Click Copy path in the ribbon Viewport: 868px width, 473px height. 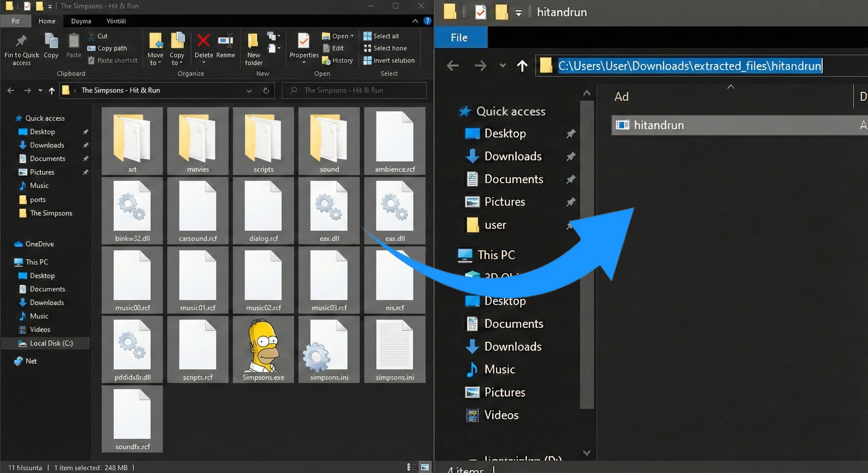click(107, 48)
